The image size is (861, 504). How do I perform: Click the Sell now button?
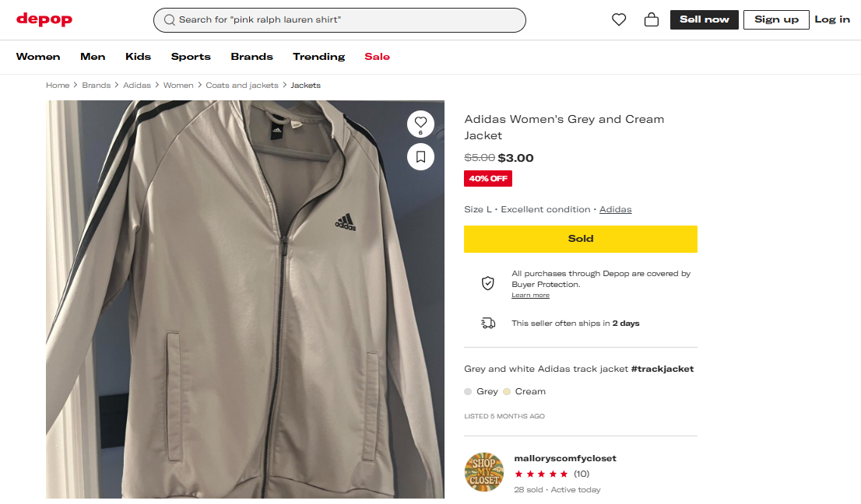704,19
